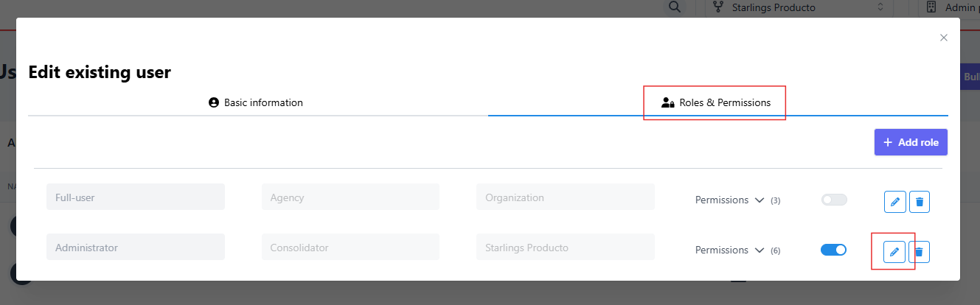This screenshot has height=305, width=980.
Task: Click the Consolidator field in Administrator row
Action: [350, 248]
